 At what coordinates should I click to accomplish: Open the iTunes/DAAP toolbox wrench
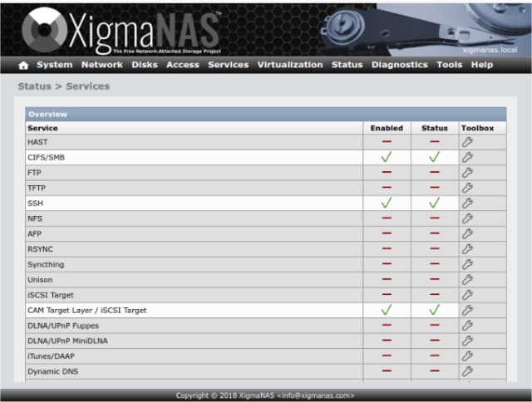(x=467, y=355)
